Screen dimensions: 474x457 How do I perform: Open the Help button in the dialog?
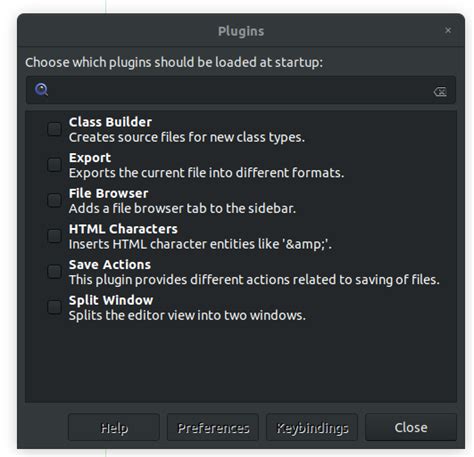[114, 428]
